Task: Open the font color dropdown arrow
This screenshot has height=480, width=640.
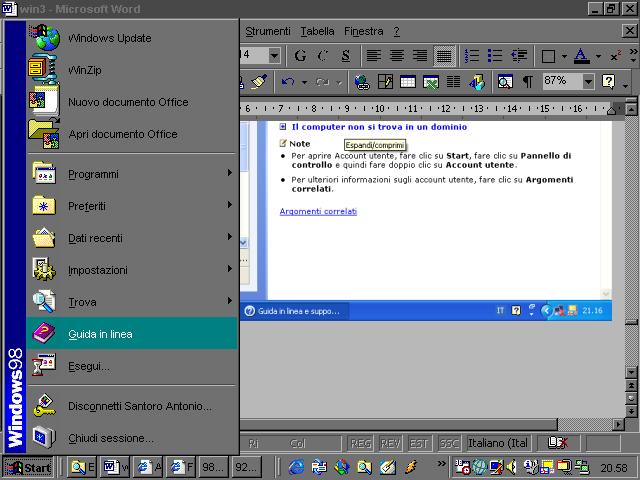Action: pyautogui.click(x=598, y=56)
